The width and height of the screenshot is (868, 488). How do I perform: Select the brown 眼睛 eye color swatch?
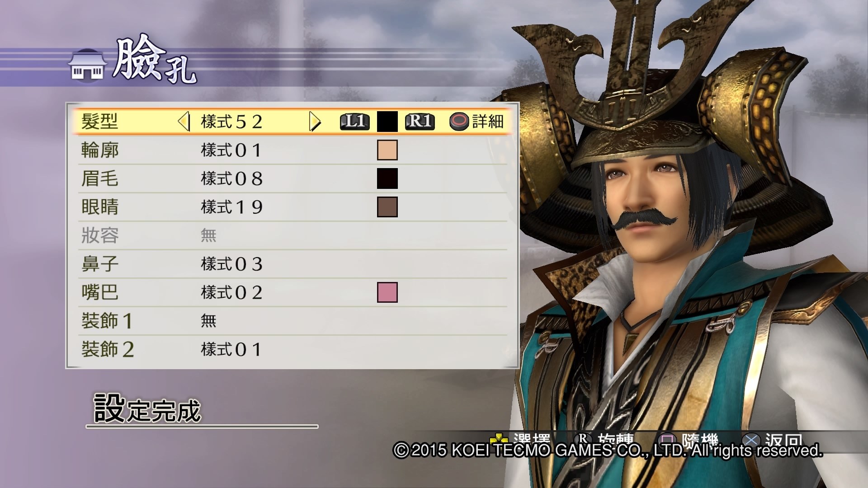click(387, 207)
